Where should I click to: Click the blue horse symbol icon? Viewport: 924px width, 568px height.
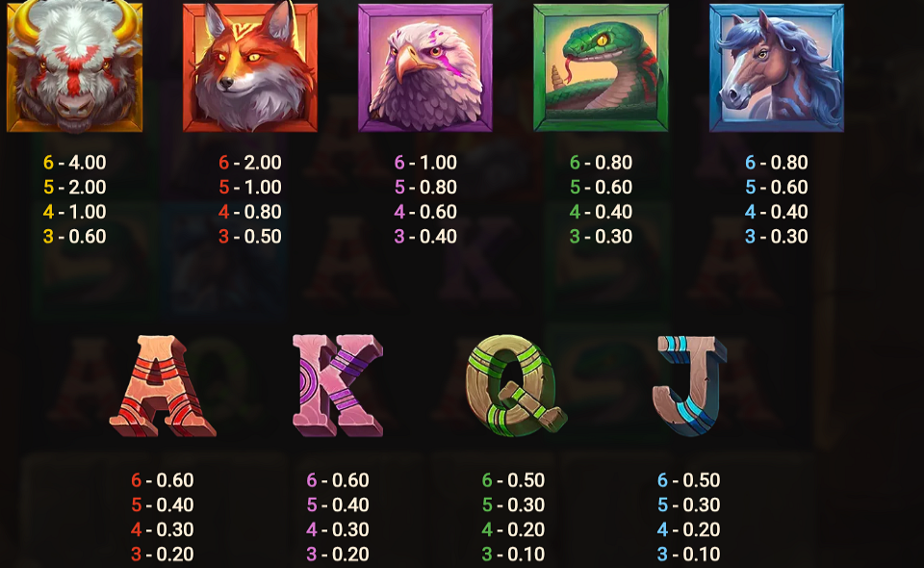[x=777, y=67]
